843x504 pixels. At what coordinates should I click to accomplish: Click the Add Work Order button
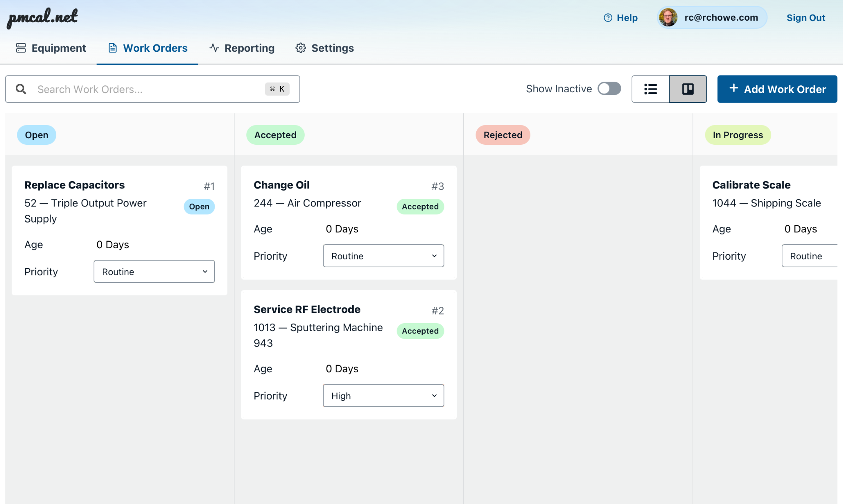[x=777, y=89]
